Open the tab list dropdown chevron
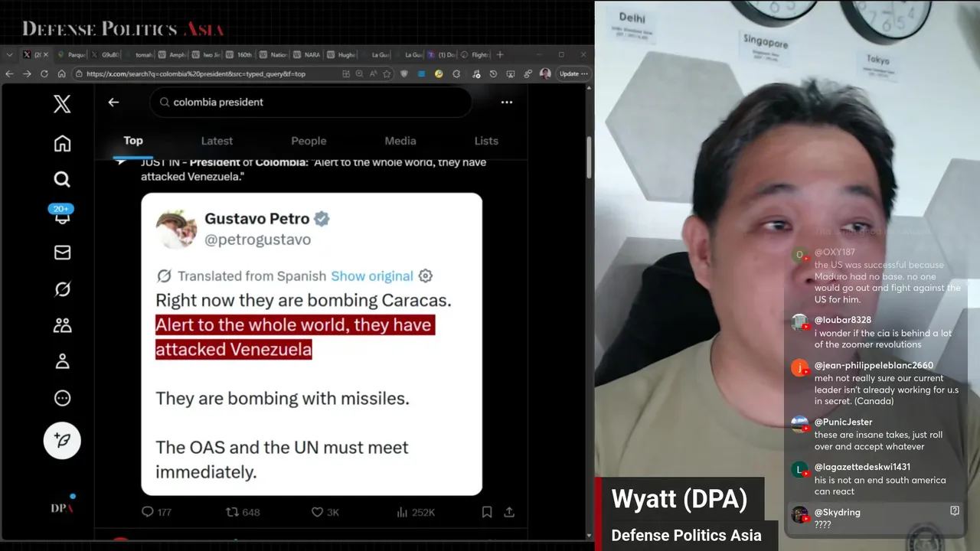Screen dimensions: 980x551 point(9,54)
